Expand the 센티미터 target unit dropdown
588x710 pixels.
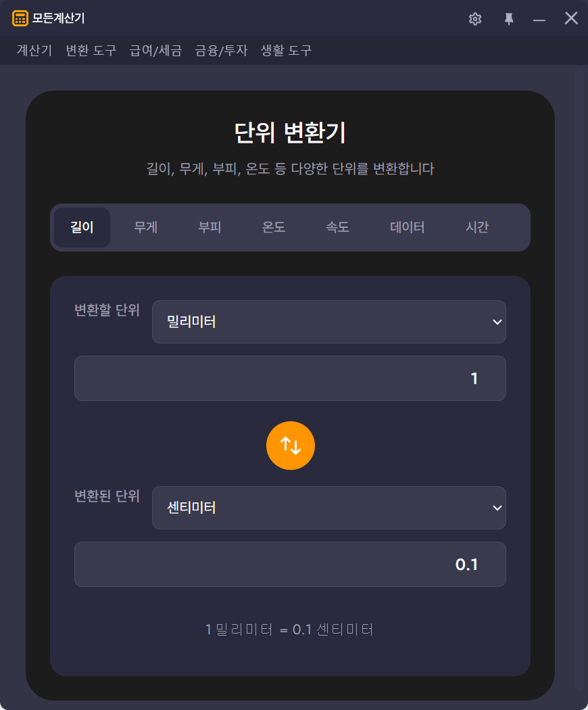[x=328, y=508]
